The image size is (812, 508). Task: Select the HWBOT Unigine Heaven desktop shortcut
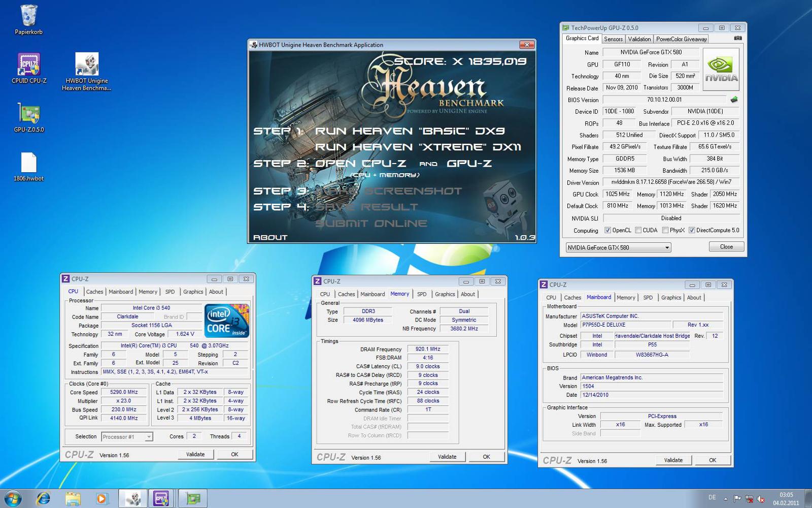(x=87, y=72)
